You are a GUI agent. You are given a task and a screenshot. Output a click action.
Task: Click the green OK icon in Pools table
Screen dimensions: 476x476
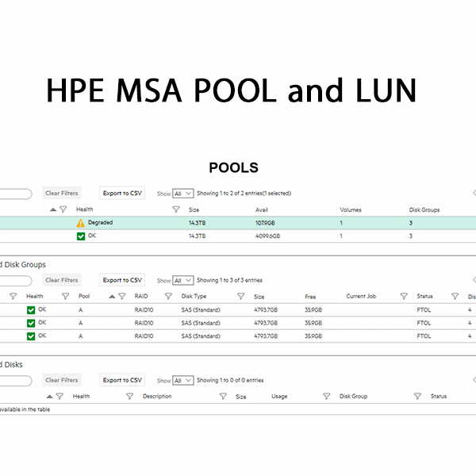tap(80, 236)
